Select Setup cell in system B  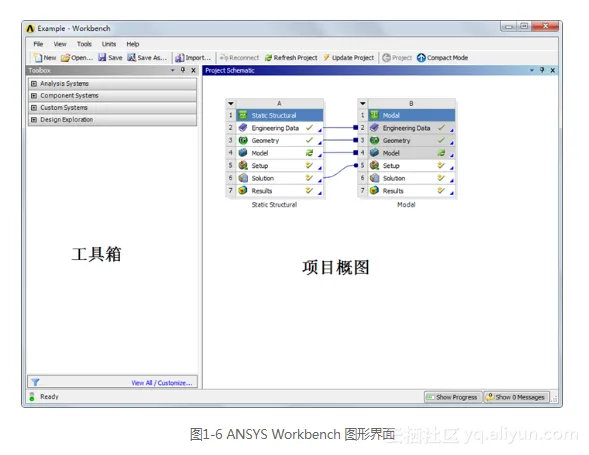coord(411,166)
